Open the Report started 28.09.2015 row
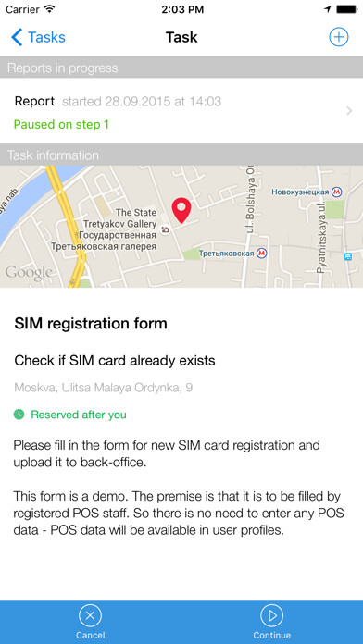 point(181,111)
